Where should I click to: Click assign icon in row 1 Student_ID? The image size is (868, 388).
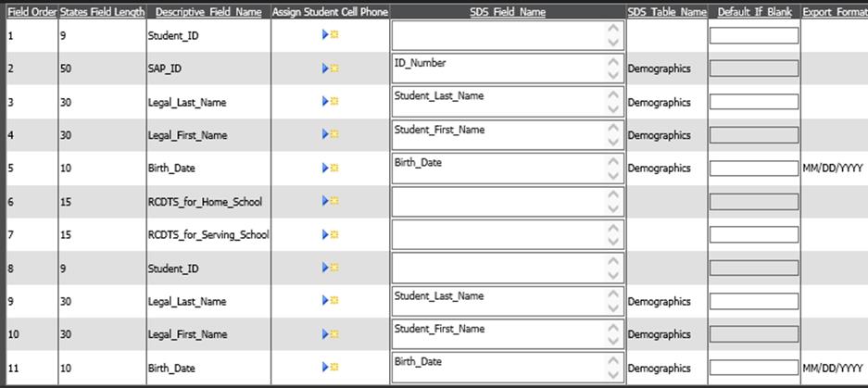coord(331,35)
